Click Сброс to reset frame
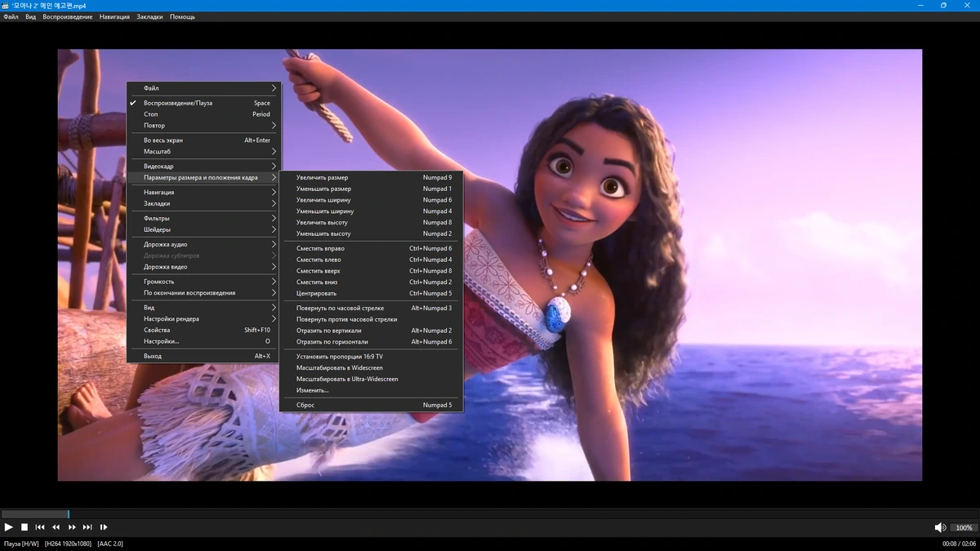Viewport: 980px width, 551px height. [x=372, y=405]
